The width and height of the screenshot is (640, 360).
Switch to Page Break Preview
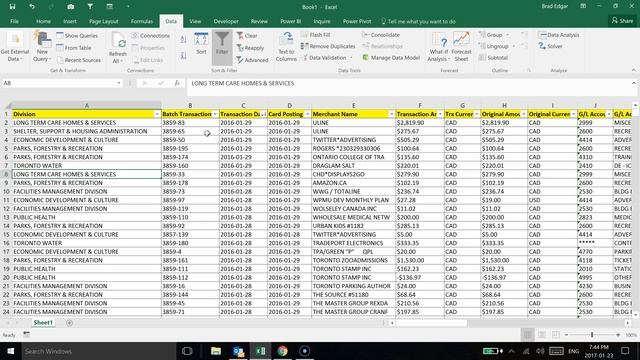pyautogui.click(x=556, y=335)
